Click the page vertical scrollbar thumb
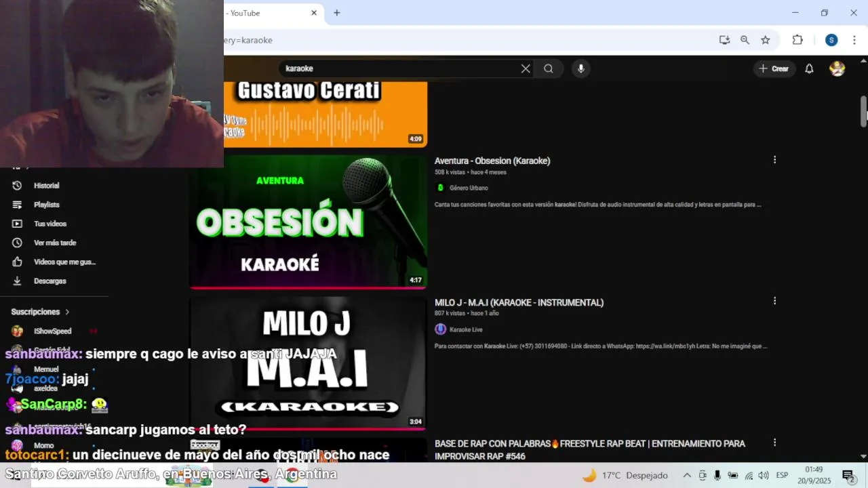The image size is (868, 488). [864, 110]
